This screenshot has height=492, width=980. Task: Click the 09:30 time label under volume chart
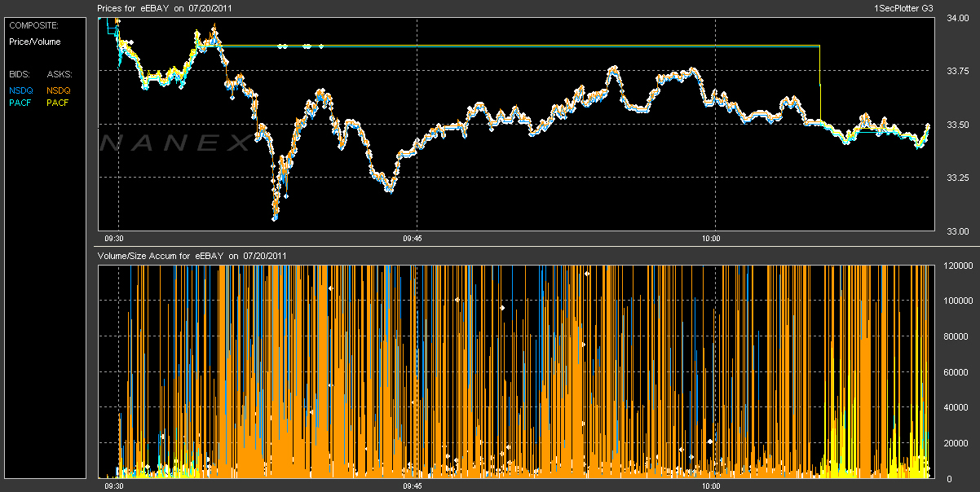point(115,485)
